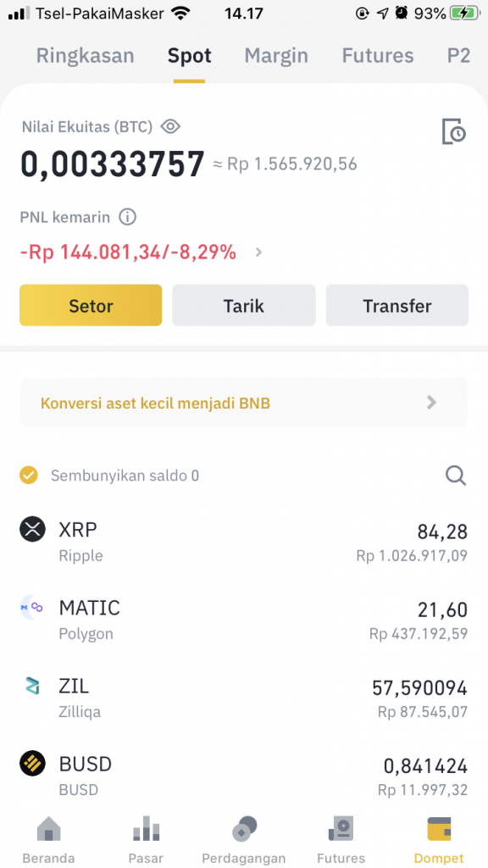Switch to the Margin tab

coord(276,56)
